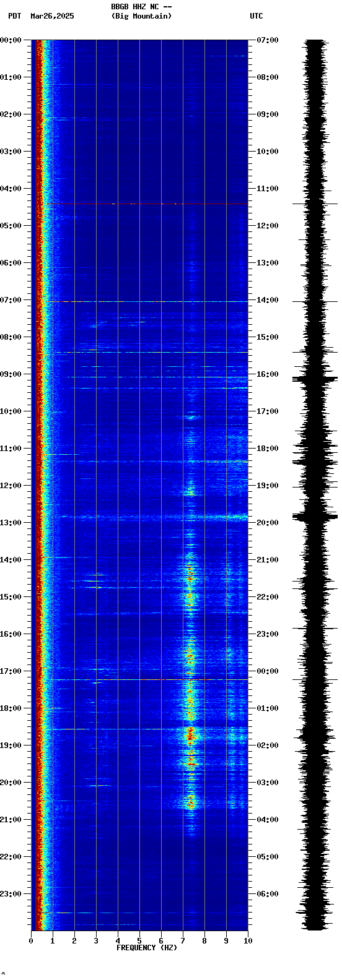Click the 05:00 UTC time label
Viewport: 342px width, 980px height.
tap(268, 857)
